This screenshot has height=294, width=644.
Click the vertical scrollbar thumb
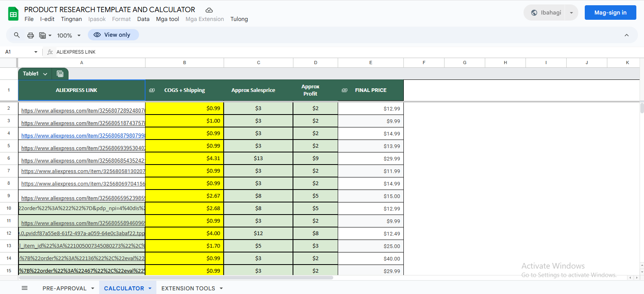click(642, 108)
